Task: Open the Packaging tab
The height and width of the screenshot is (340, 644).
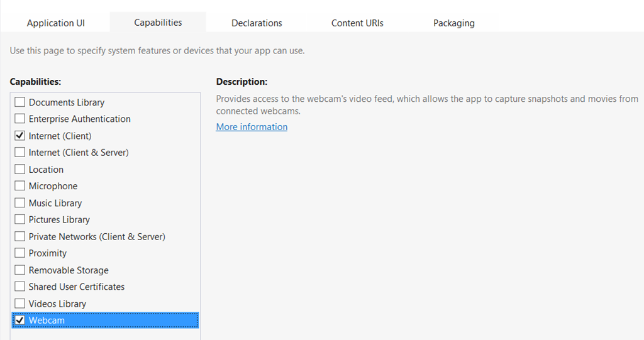Action: (453, 23)
